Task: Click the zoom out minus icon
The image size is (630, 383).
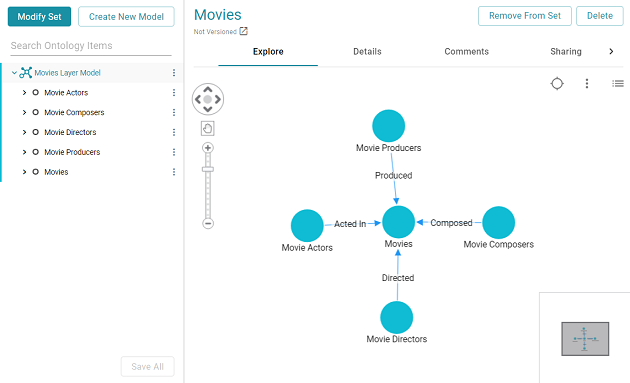Action: tap(208, 223)
